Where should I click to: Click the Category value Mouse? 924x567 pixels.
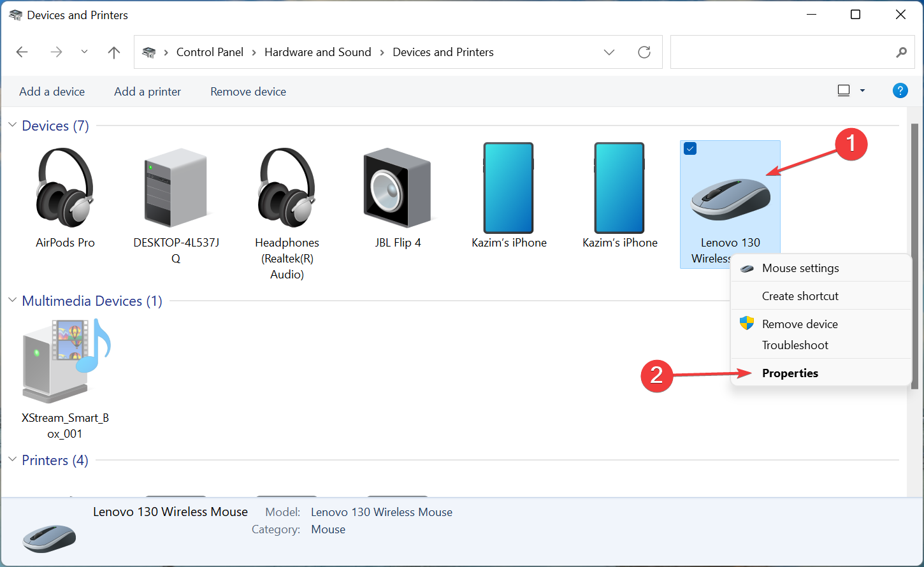coord(328,529)
